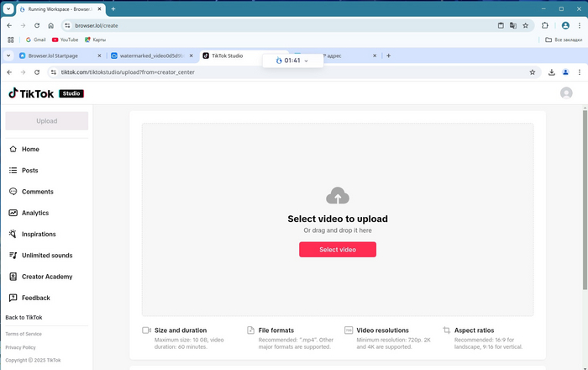Click the inner browser back arrow
Image resolution: width=588 pixels, height=370 pixels.
(9, 72)
